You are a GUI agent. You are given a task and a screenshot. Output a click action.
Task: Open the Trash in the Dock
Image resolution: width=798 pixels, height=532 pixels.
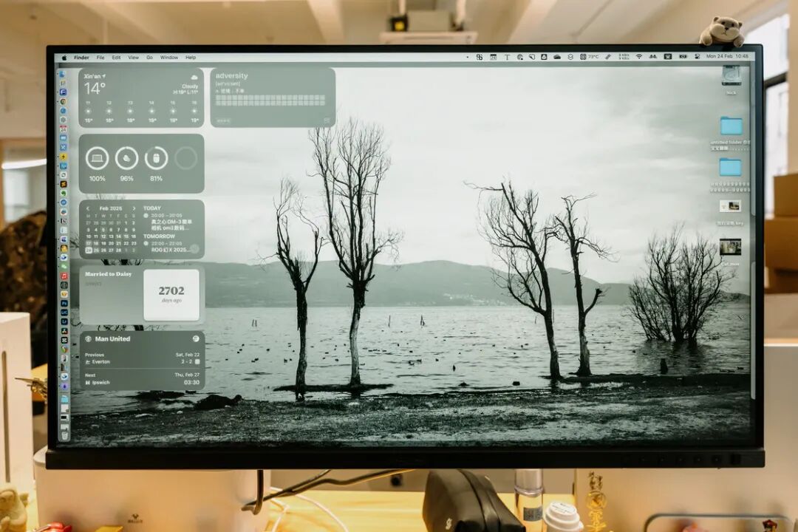point(64,435)
